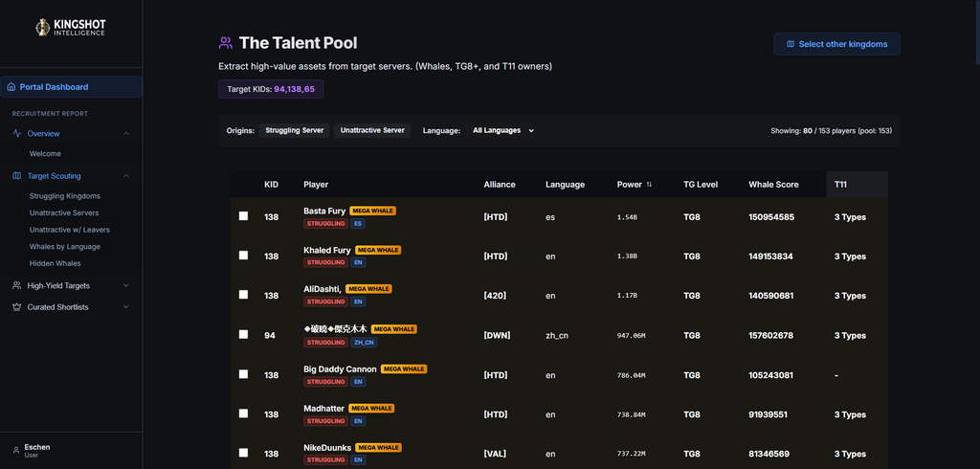This screenshot has width=980, height=469.
Task: Tick the checkbox for Khaled Fury
Action: tap(243, 256)
